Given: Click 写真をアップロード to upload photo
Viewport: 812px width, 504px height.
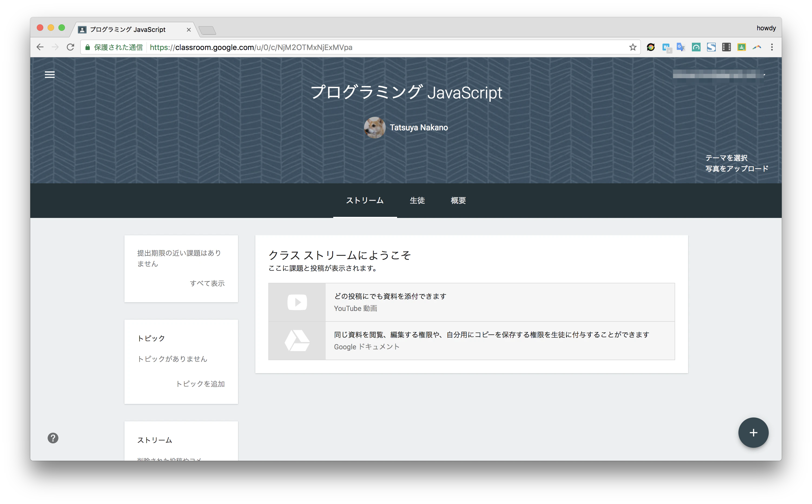Looking at the screenshot, I should (x=736, y=169).
